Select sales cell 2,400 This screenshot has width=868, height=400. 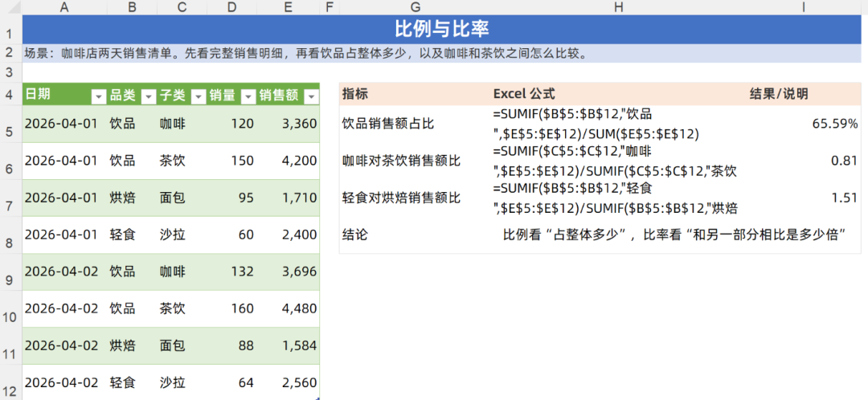pyautogui.click(x=289, y=235)
